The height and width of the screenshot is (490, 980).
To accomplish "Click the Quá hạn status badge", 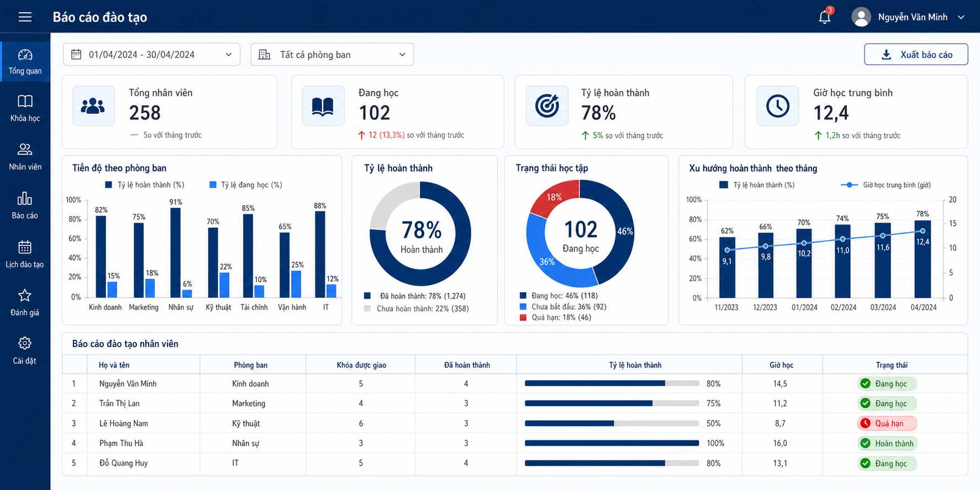I will point(887,423).
